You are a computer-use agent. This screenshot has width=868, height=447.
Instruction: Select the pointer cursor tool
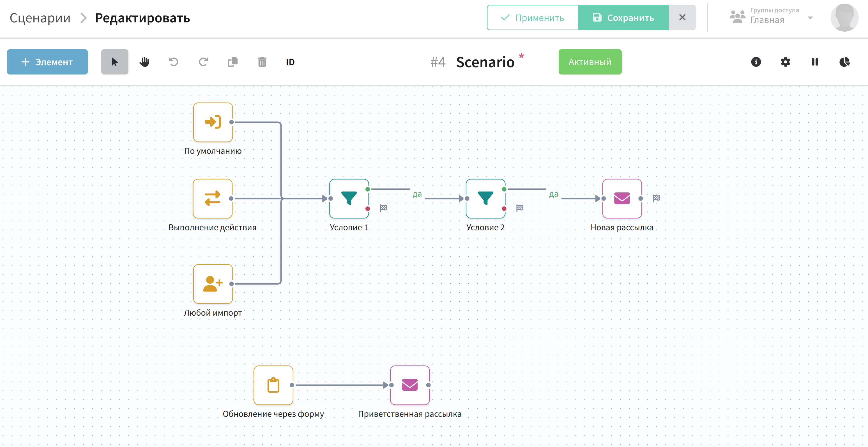point(115,62)
